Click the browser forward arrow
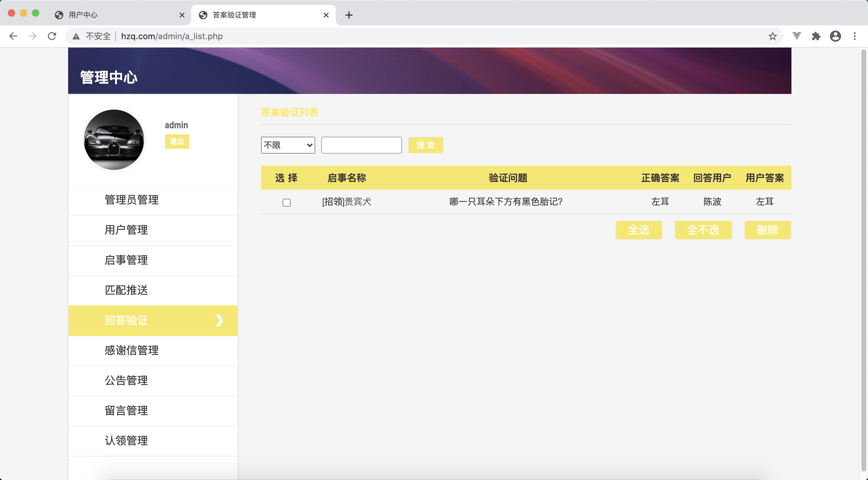 click(x=33, y=36)
